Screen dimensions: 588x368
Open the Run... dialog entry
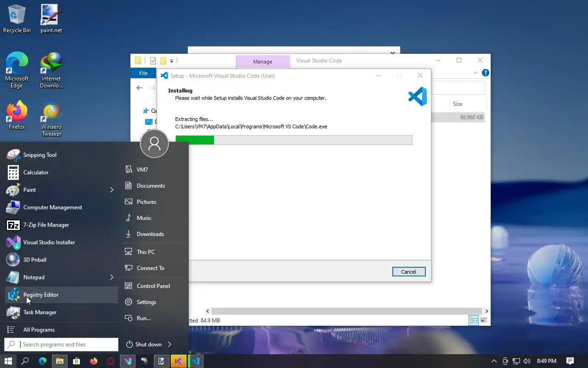click(154, 318)
